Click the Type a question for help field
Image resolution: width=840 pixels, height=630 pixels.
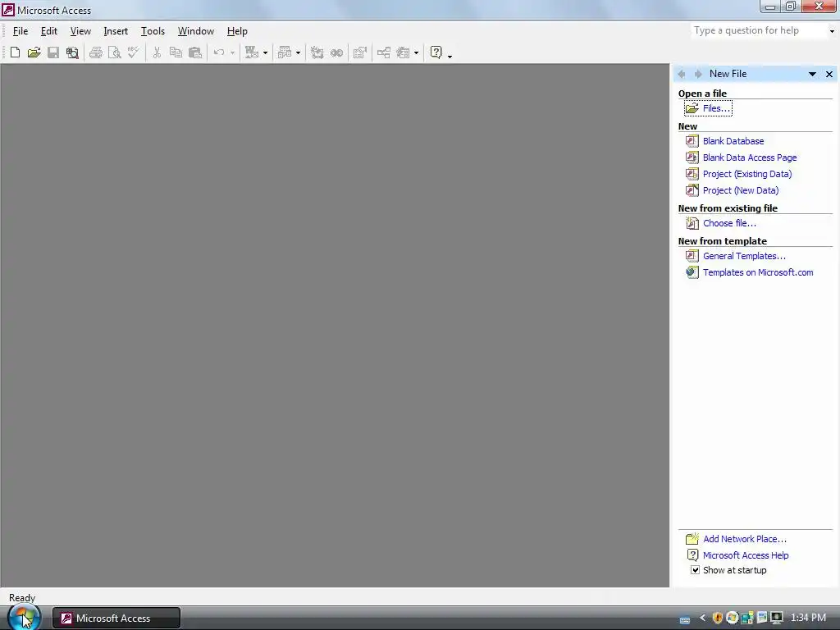759,30
